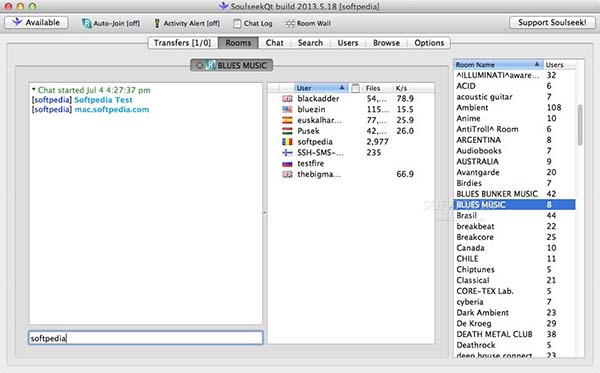600x373 pixels.
Task: Close the BLUES MUSIC room tab
Action: click(199, 65)
